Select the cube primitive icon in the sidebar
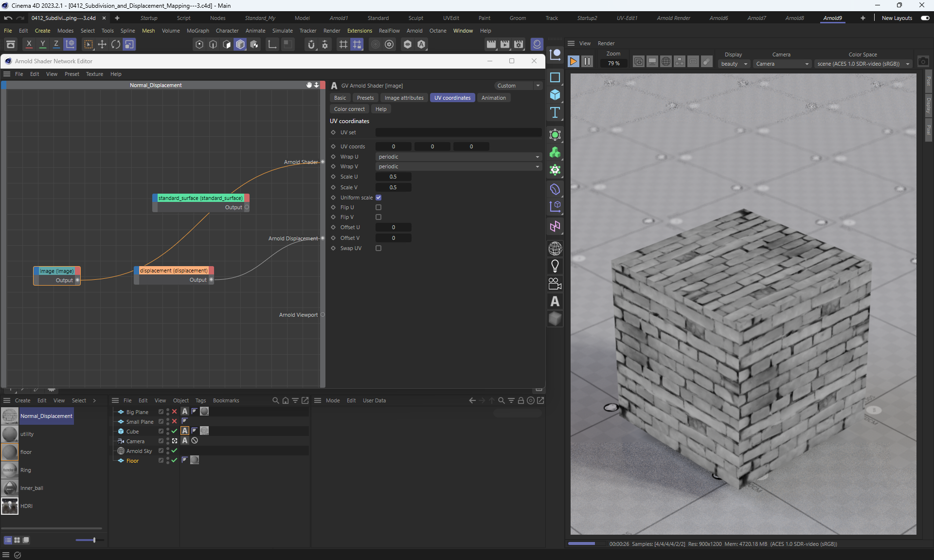The image size is (934, 560). pyautogui.click(x=555, y=95)
